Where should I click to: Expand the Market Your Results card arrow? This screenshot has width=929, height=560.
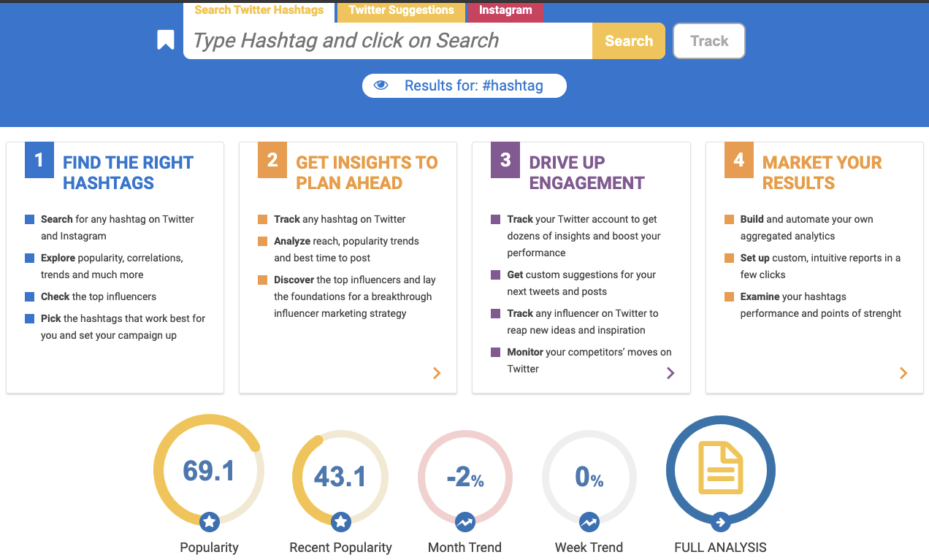click(x=903, y=373)
